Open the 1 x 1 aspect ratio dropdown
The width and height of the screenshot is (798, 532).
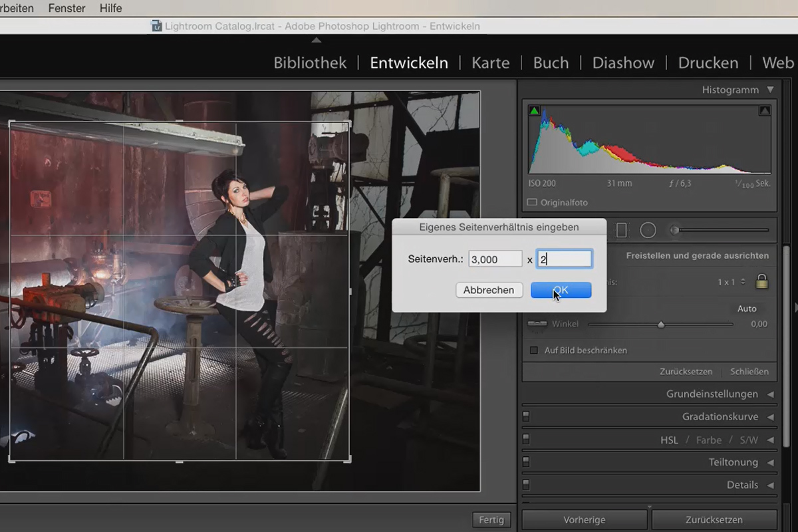coord(730,282)
